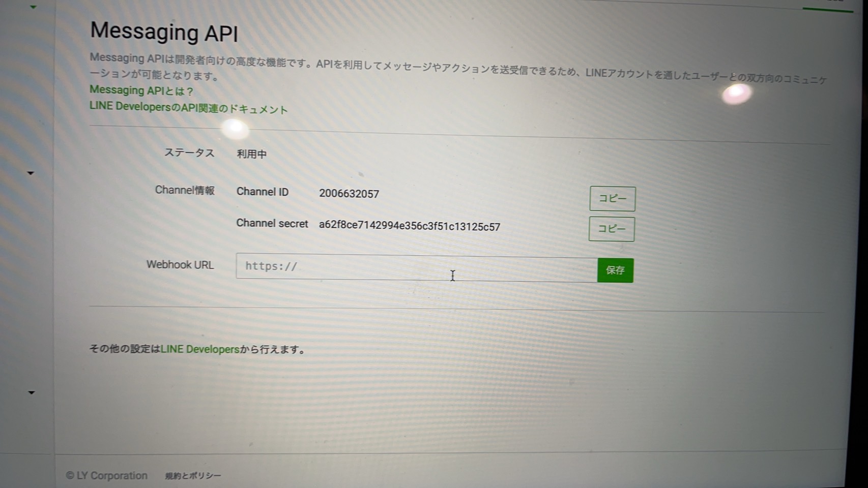The width and height of the screenshot is (868, 488).
Task: Open the 規約とポリシー footer link
Action: [193, 476]
